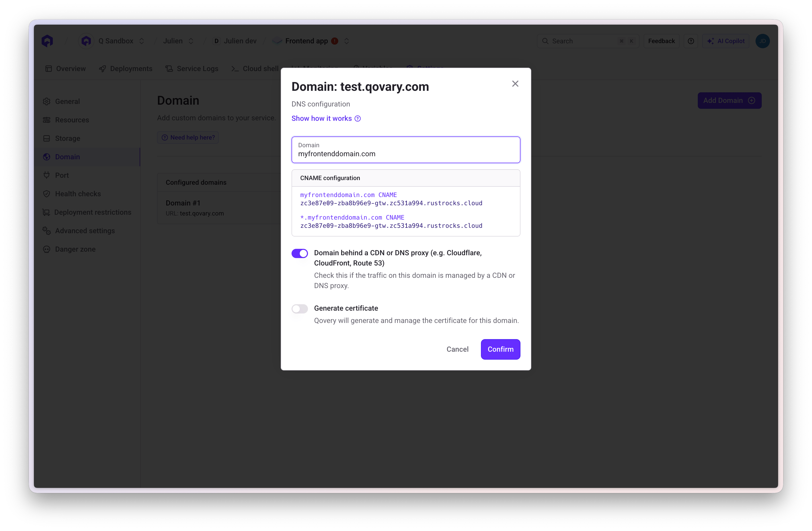Click the General gear icon
This screenshot has width=812, height=531.
tap(47, 101)
